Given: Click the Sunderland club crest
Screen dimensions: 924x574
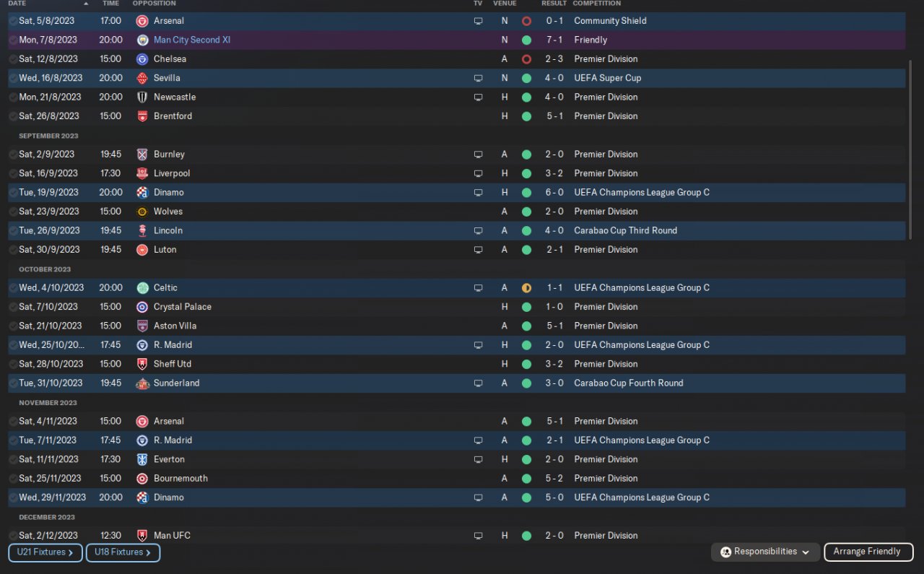Looking at the screenshot, I should (142, 383).
